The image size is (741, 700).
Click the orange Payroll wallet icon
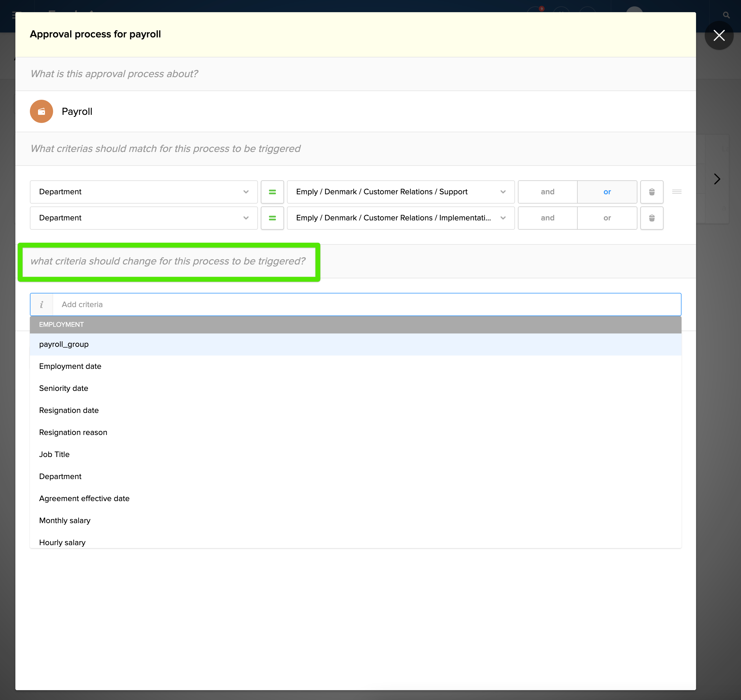[41, 111]
